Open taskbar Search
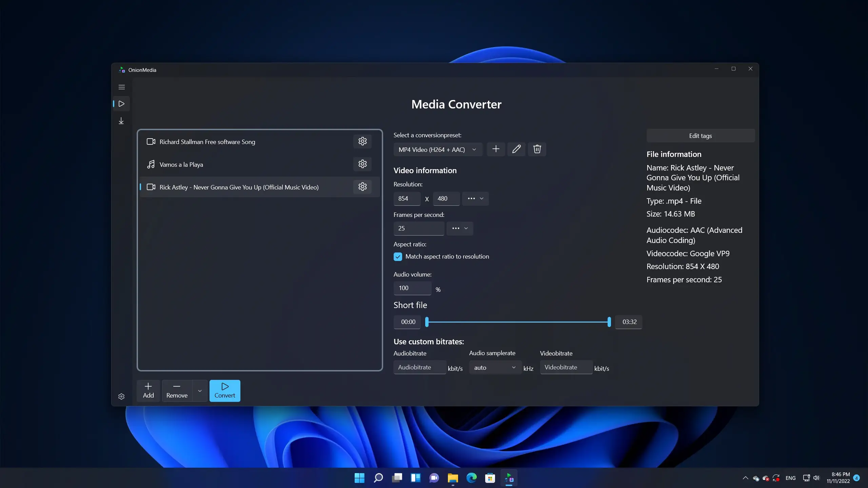The height and width of the screenshot is (488, 868). point(378,478)
